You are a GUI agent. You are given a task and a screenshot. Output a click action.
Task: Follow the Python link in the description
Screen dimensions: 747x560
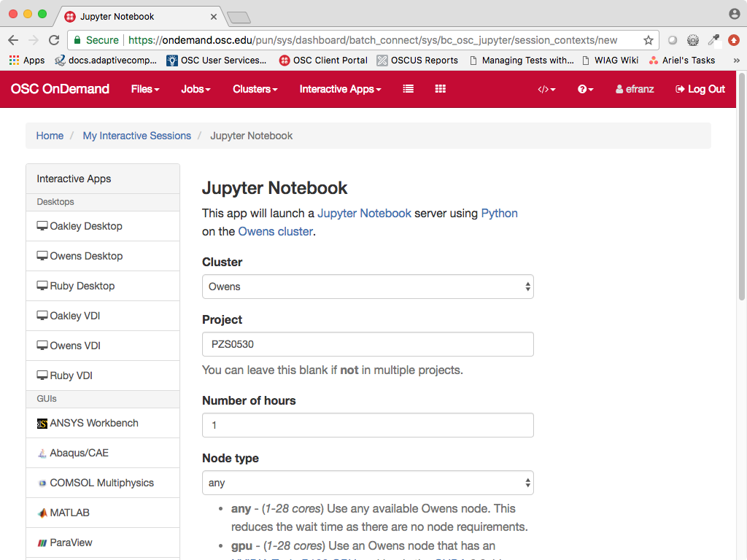(x=499, y=214)
